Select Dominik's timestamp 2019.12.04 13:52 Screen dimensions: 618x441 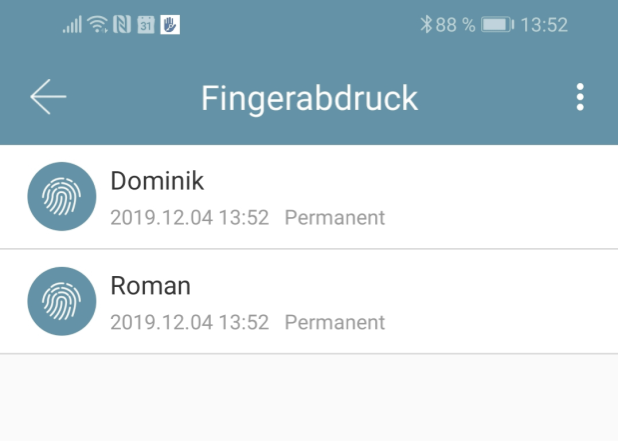[x=189, y=218]
